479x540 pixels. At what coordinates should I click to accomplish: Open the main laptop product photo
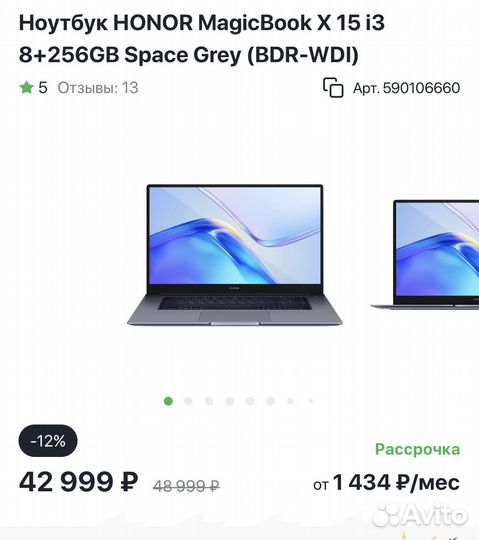point(235,255)
